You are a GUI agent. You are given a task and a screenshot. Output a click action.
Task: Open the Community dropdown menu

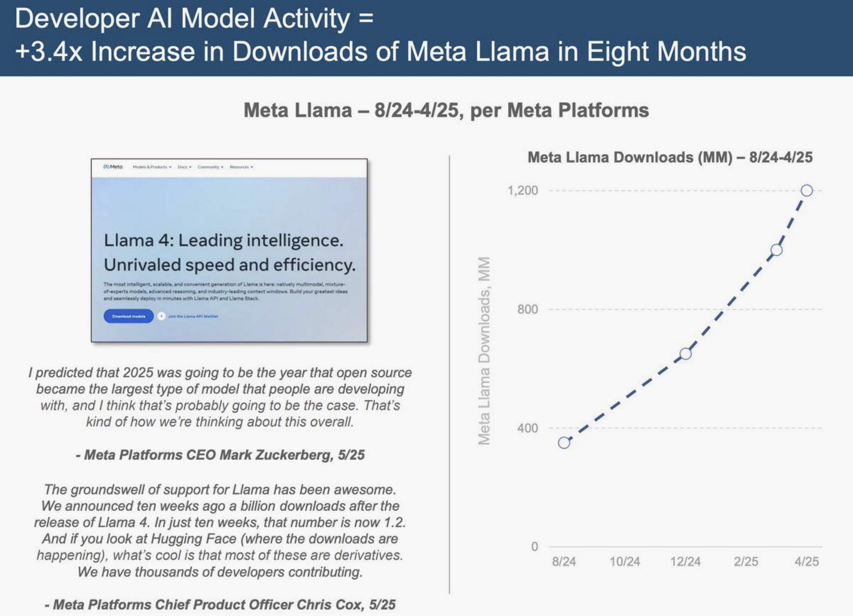(211, 167)
